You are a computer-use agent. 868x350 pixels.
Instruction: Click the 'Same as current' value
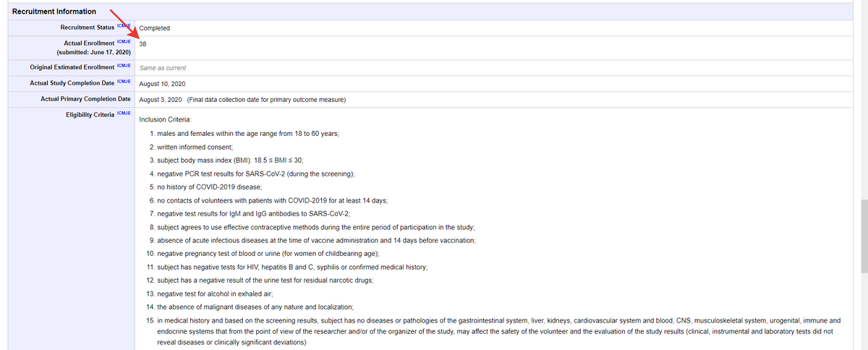click(x=162, y=68)
